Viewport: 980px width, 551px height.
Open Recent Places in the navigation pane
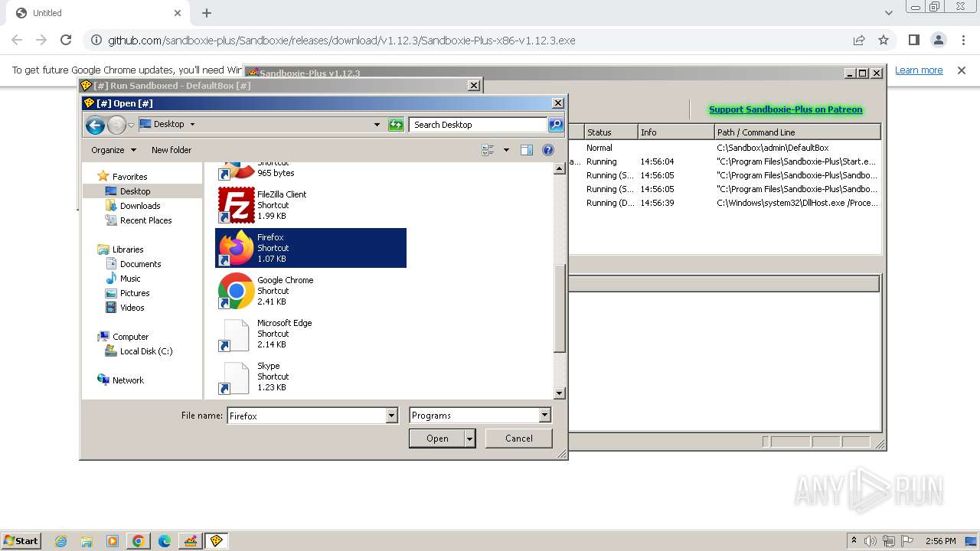point(145,220)
